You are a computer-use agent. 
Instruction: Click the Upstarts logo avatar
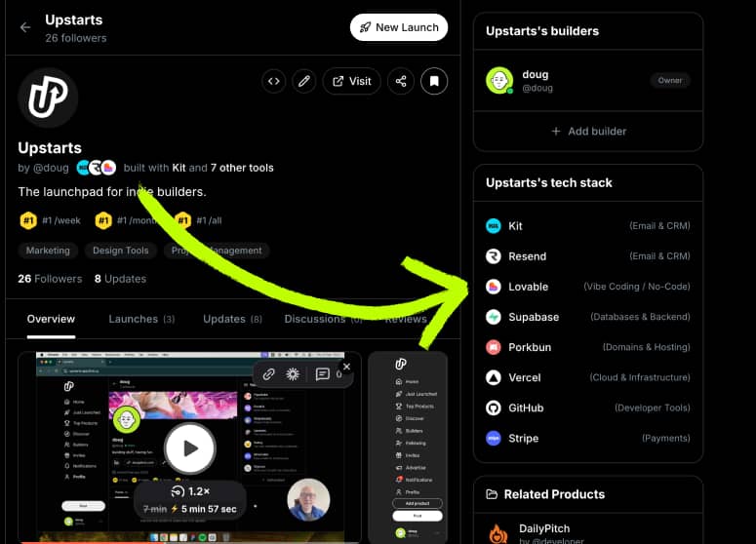(x=48, y=97)
